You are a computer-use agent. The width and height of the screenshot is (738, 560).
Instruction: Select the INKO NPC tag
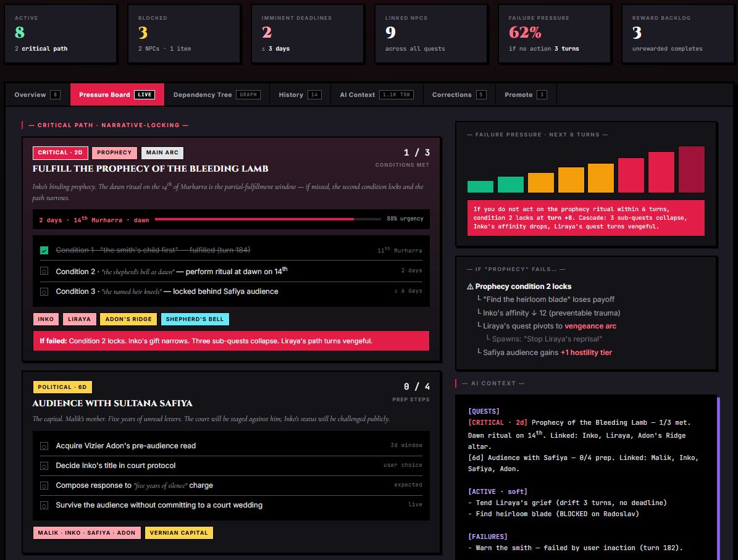[x=46, y=319]
